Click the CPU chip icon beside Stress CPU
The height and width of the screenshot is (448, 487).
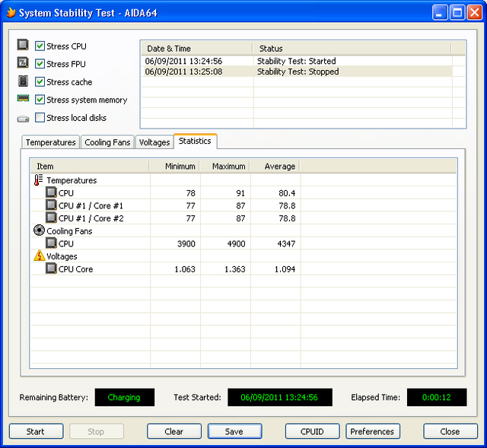point(23,46)
